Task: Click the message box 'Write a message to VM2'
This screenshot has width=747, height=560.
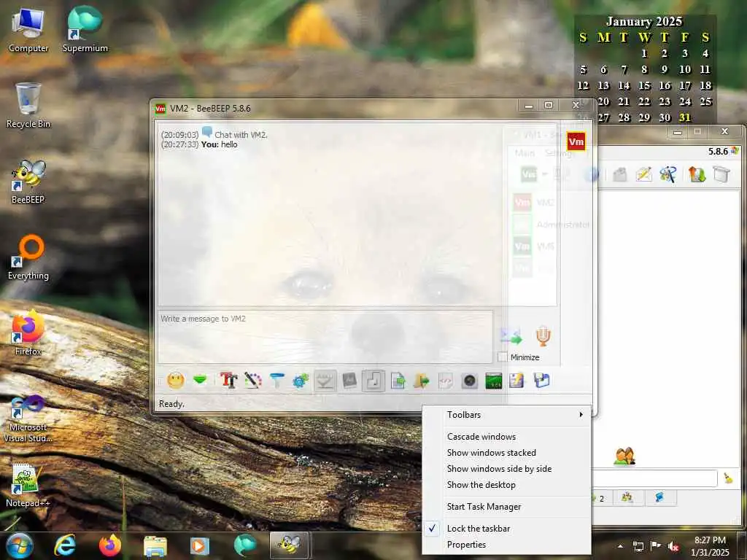Action: [x=325, y=337]
